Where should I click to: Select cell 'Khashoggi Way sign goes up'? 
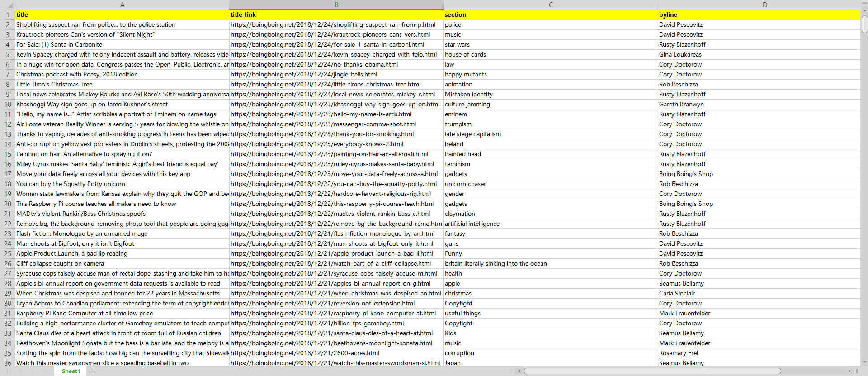(x=122, y=104)
